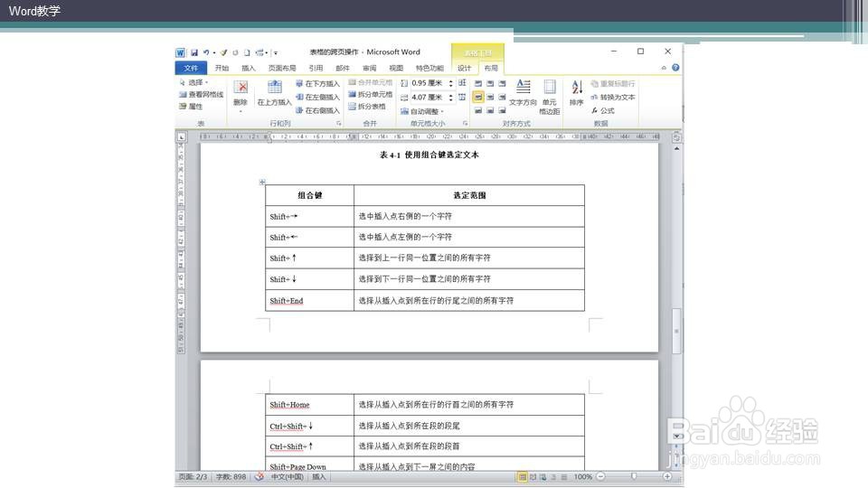868x488 pixels.
Task: Open the customize quick access toolbar dropdown
Action: tap(276, 53)
